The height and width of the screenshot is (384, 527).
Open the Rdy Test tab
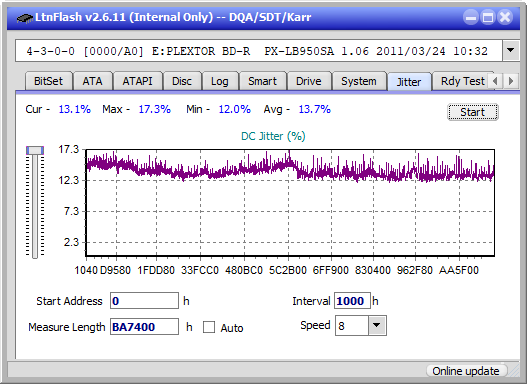click(x=462, y=81)
